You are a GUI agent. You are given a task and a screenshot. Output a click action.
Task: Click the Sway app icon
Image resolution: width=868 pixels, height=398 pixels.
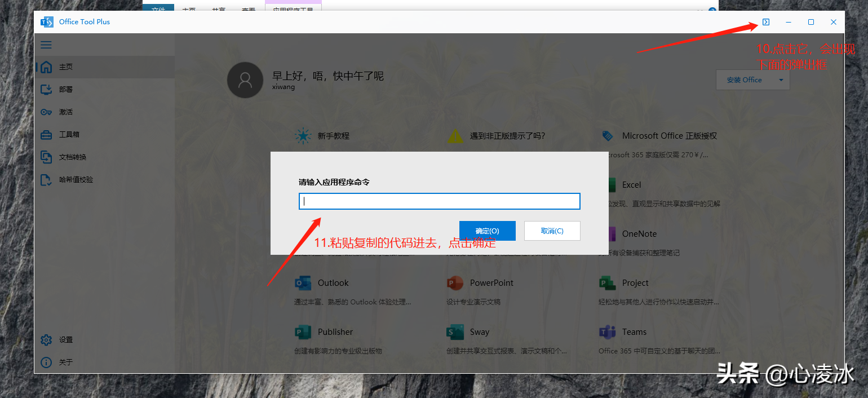pos(455,332)
